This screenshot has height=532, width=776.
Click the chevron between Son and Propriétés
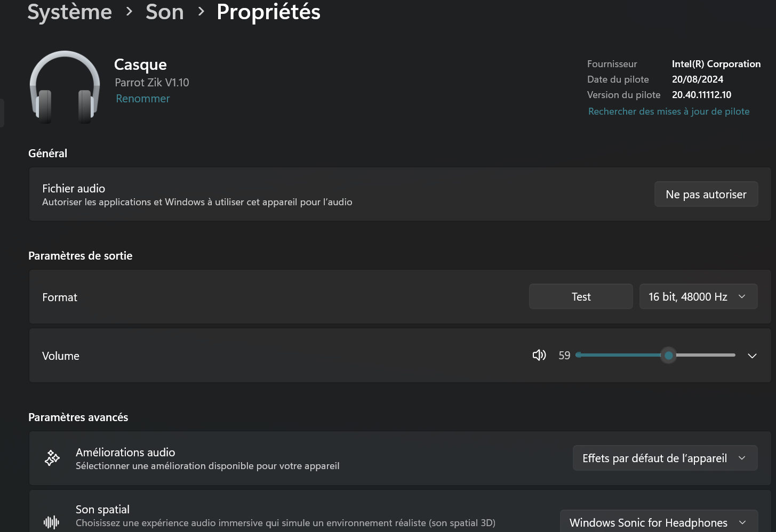201,12
